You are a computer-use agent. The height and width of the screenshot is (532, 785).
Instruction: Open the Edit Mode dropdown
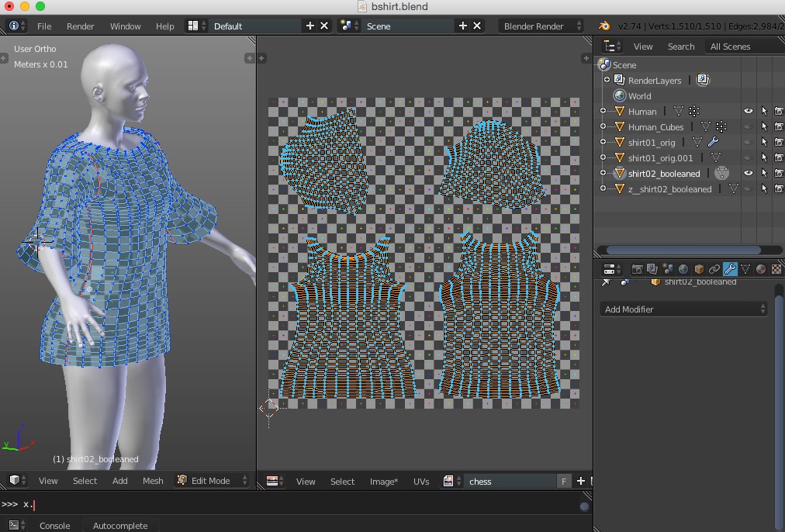point(213,481)
